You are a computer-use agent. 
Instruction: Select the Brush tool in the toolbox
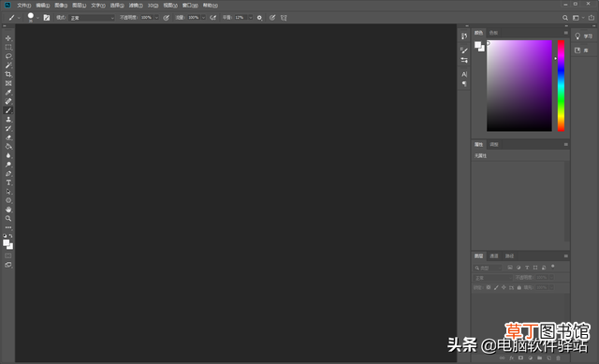(8, 110)
